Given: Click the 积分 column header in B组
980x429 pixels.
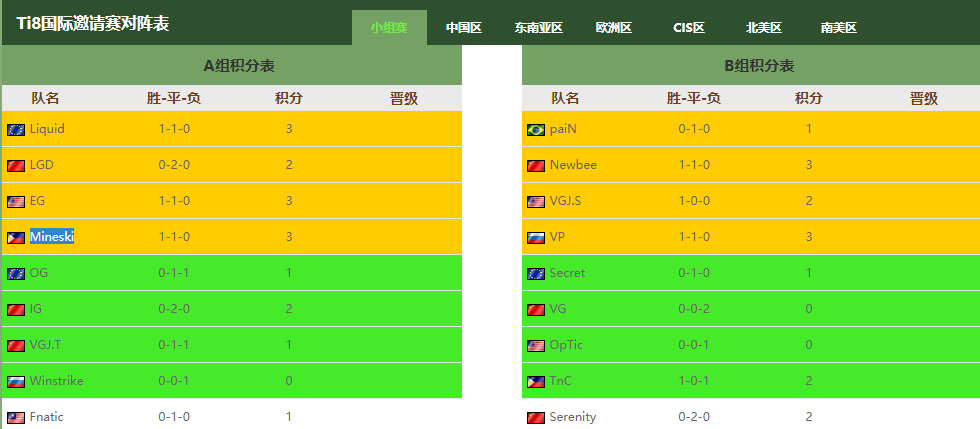Looking at the screenshot, I should 809,98.
